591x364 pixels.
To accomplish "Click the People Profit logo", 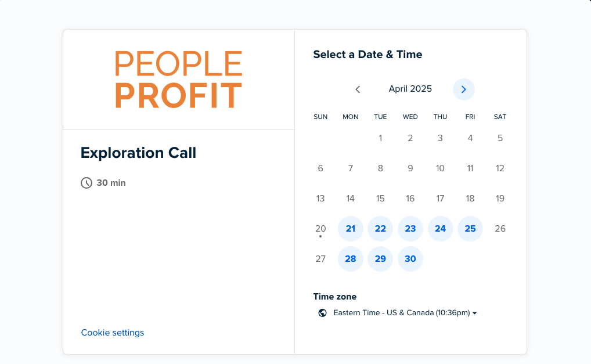I will point(178,80).
